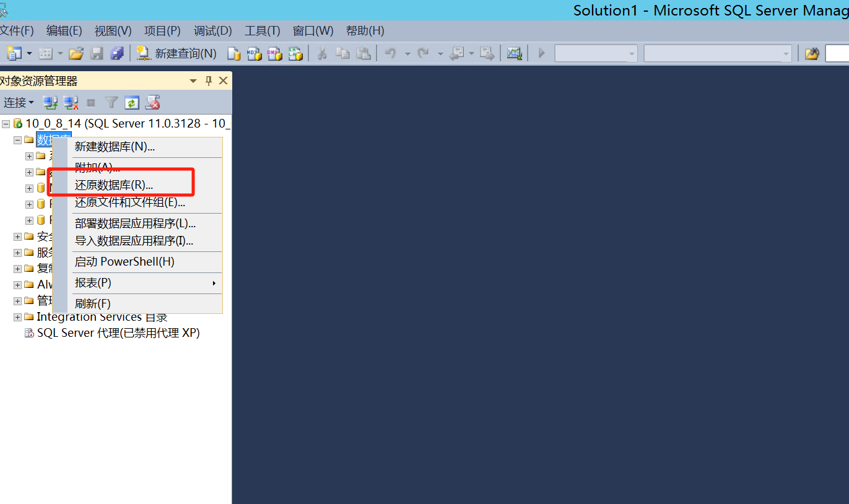Click the XMLA query toolbar icon

coord(295,54)
